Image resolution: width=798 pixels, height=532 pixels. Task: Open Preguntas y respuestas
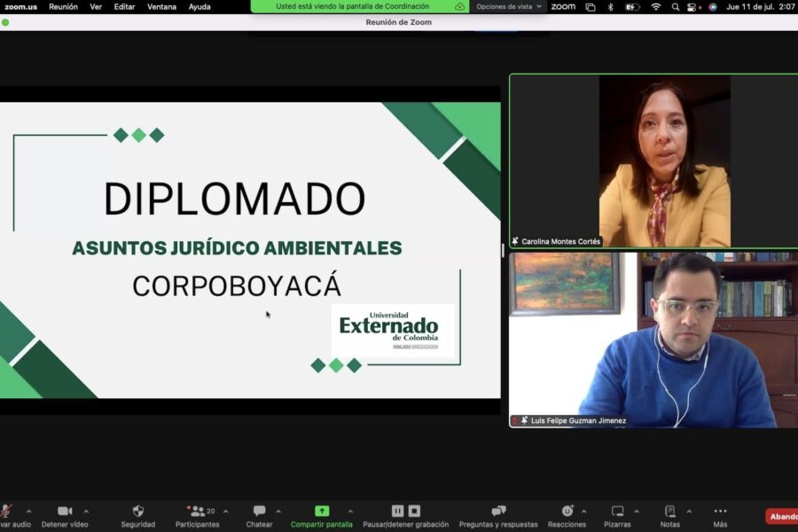coord(498,512)
